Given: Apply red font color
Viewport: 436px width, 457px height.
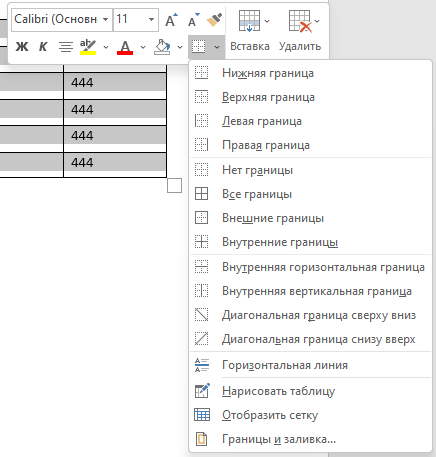Looking at the screenshot, I should pyautogui.click(x=125, y=47).
